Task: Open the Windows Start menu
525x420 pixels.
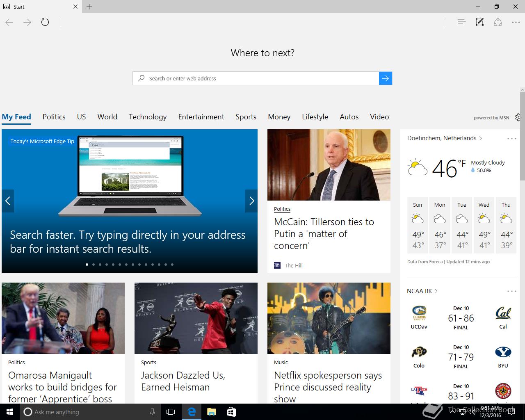Action: [10, 412]
